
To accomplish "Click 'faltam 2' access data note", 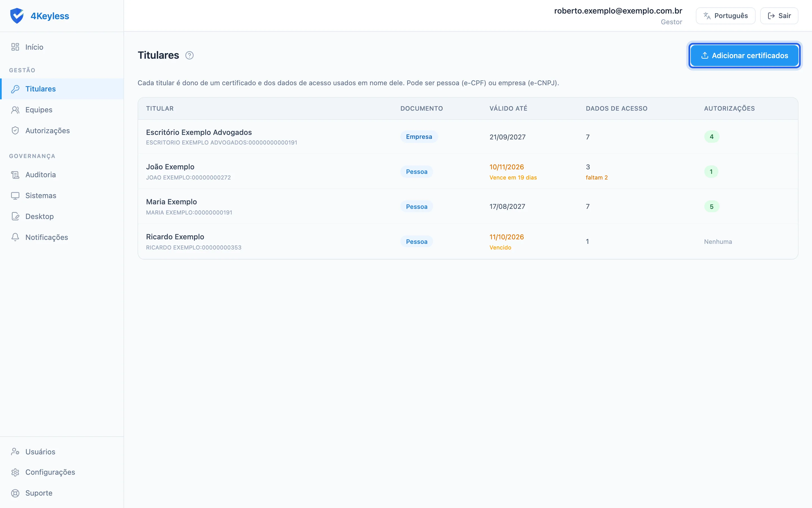I will click(597, 178).
